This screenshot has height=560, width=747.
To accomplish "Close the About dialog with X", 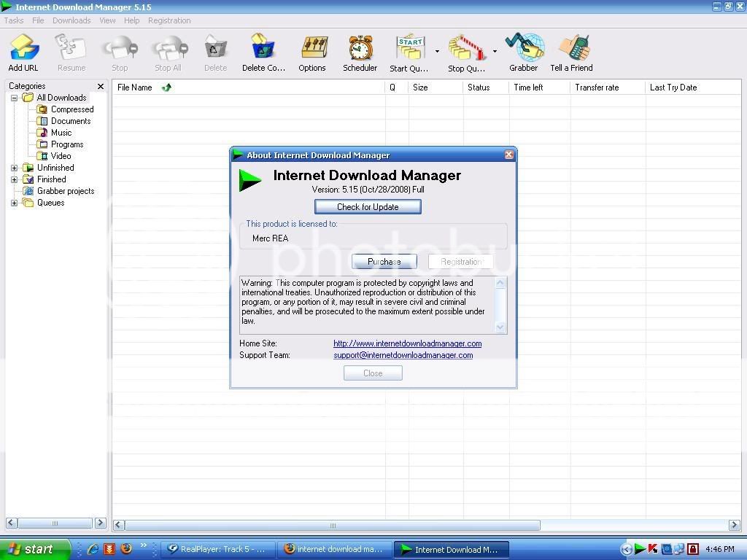I will point(508,155).
